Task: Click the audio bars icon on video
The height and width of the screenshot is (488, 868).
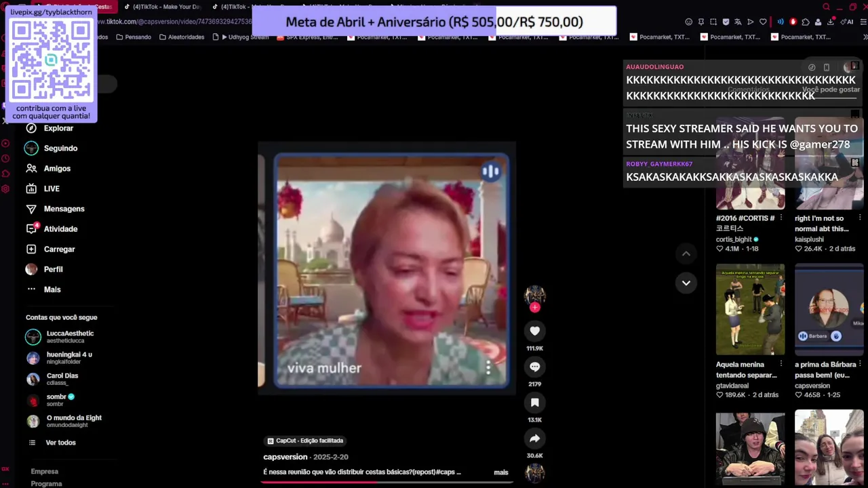Action: [x=491, y=171]
